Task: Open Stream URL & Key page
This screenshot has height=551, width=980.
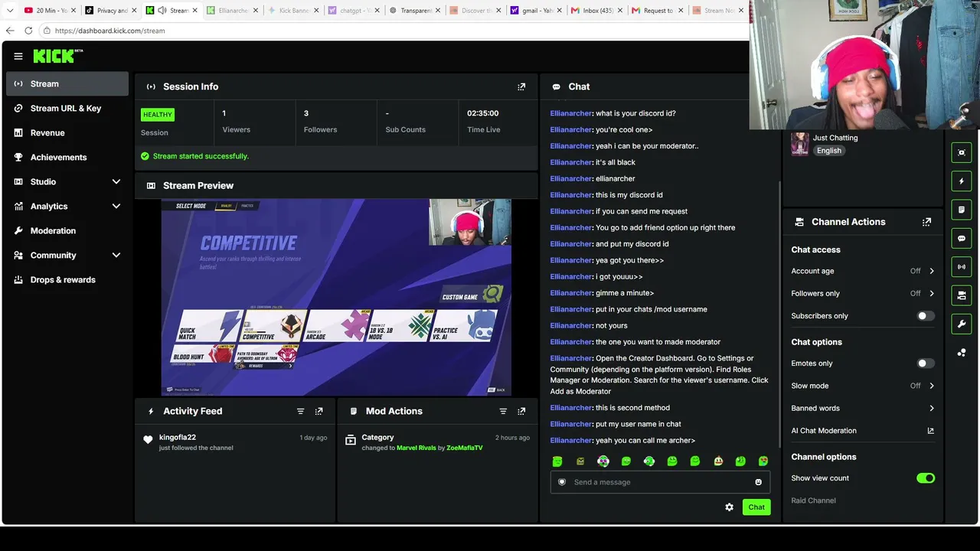Action: click(67, 108)
